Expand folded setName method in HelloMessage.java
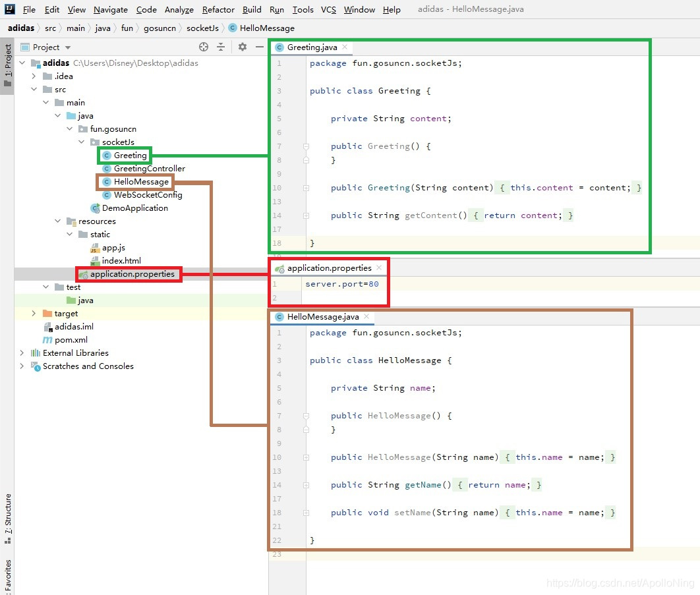The image size is (700, 595). click(x=306, y=513)
